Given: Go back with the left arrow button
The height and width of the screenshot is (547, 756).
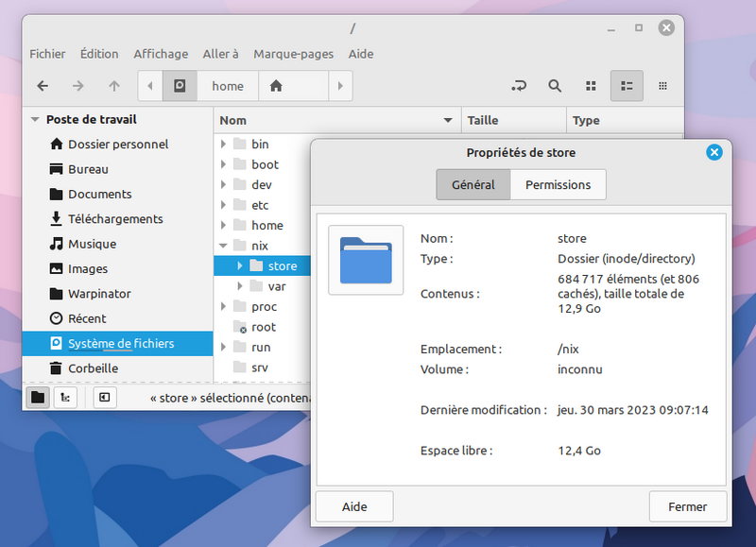Looking at the screenshot, I should (x=43, y=86).
